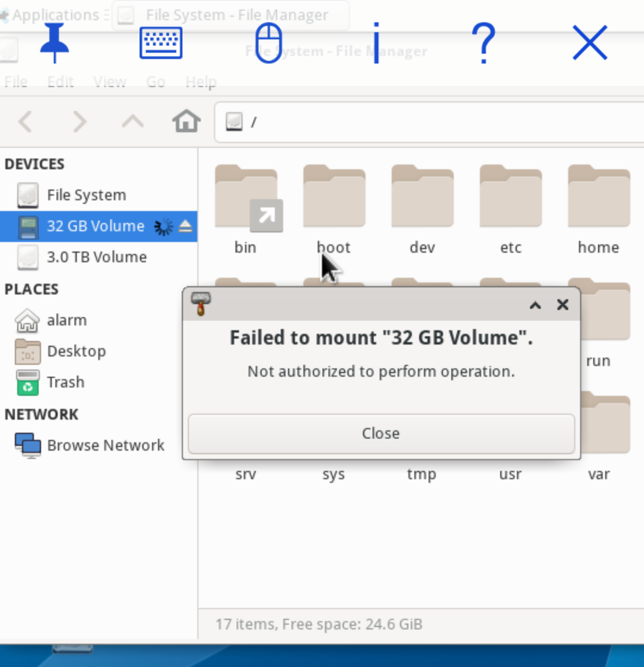Open the Edit menu

pos(60,82)
